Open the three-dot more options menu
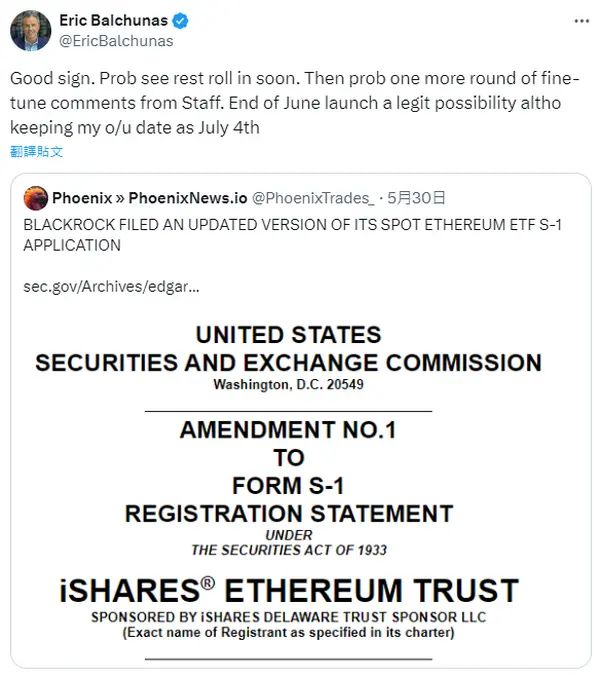Image resolution: width=600 pixels, height=680 pixels. pos(581,21)
